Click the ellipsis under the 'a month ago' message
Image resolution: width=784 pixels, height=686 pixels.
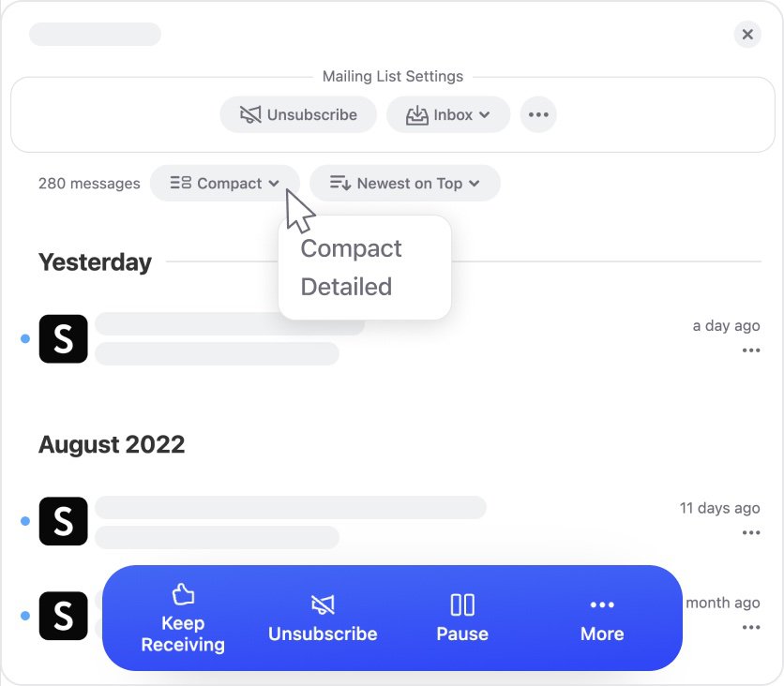pos(751,627)
